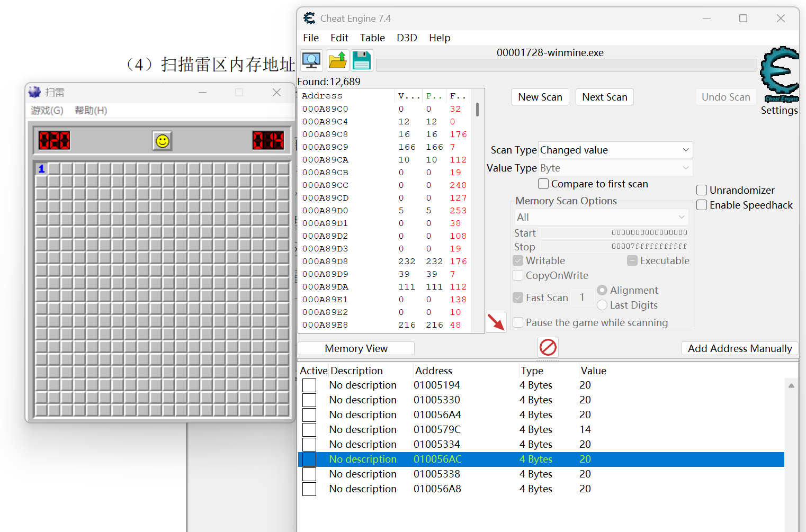Open the memory region All dropdown
The height and width of the screenshot is (532, 806).
click(601, 217)
